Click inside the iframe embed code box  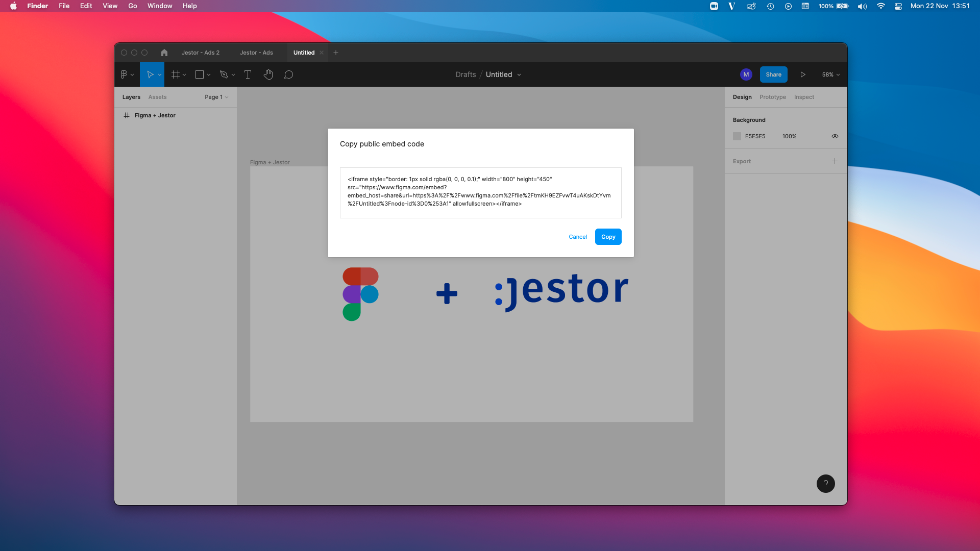480,193
